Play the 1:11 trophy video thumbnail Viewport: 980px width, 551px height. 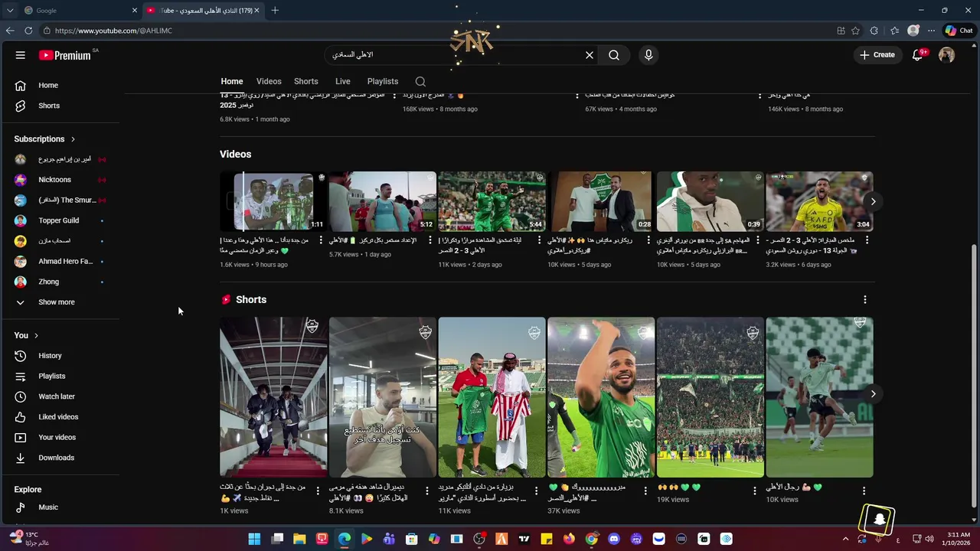(x=273, y=201)
